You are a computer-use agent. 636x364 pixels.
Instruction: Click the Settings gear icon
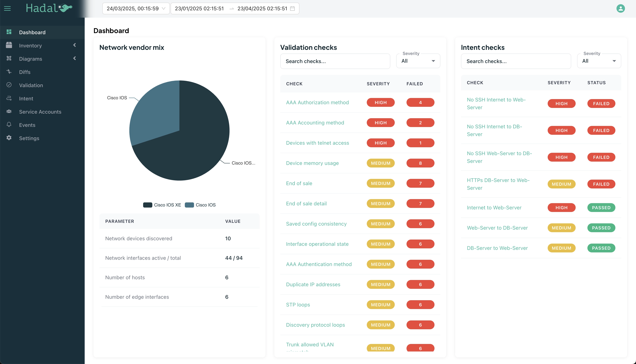pyautogui.click(x=9, y=138)
